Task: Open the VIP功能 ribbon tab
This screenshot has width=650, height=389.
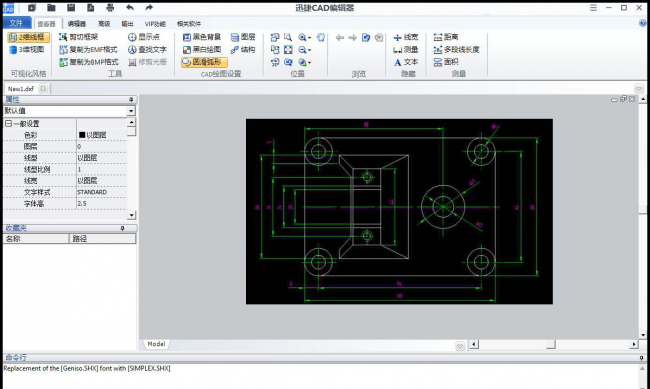Action: (x=155, y=24)
